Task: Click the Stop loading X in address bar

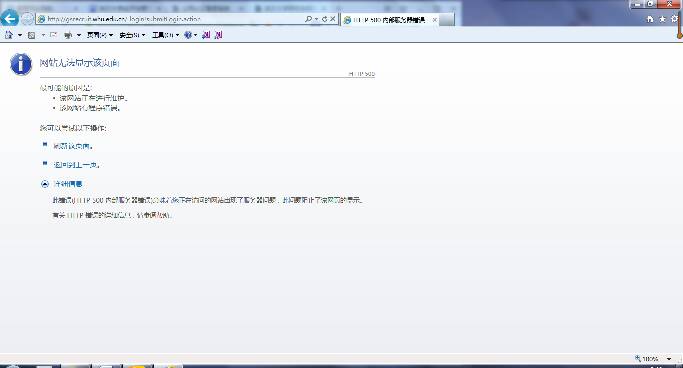Action: point(333,19)
